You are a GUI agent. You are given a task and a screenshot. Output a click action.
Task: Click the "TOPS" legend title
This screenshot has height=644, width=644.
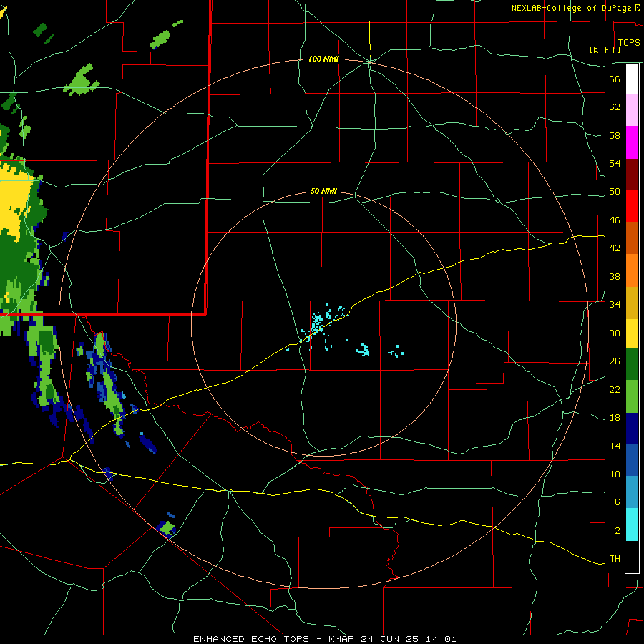click(x=629, y=43)
